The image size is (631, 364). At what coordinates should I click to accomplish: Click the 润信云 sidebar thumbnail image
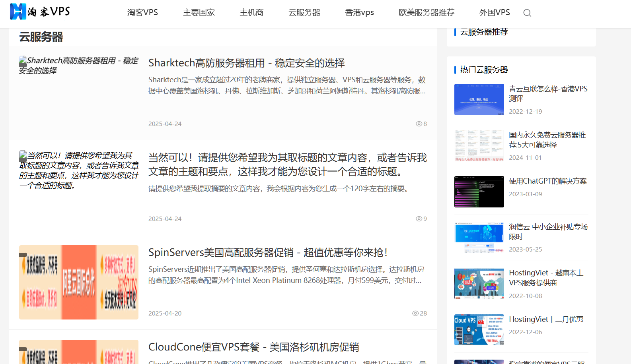(479, 238)
